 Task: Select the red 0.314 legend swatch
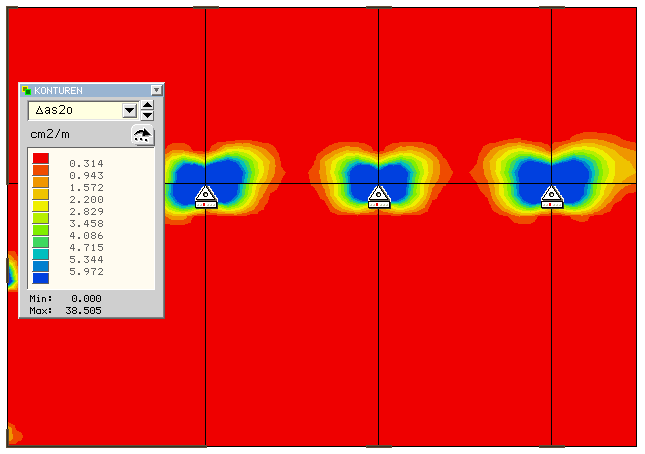41,159
